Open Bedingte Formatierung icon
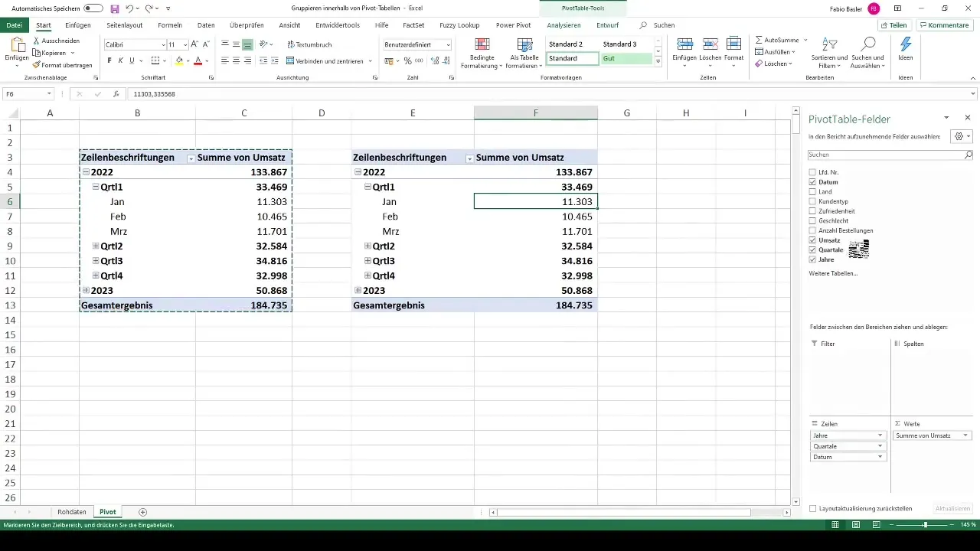 (x=482, y=44)
